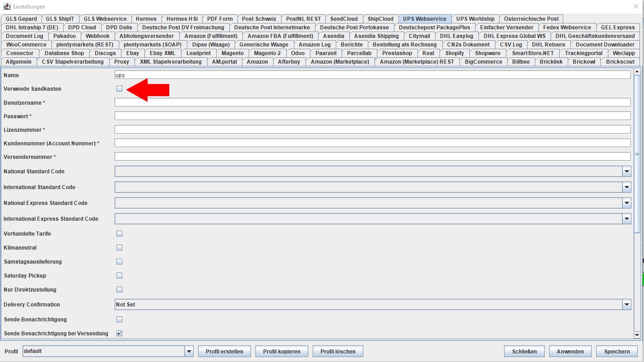This screenshot has height=362, width=644.
Task: Open the Profil default dropdown
Action: 189,351
